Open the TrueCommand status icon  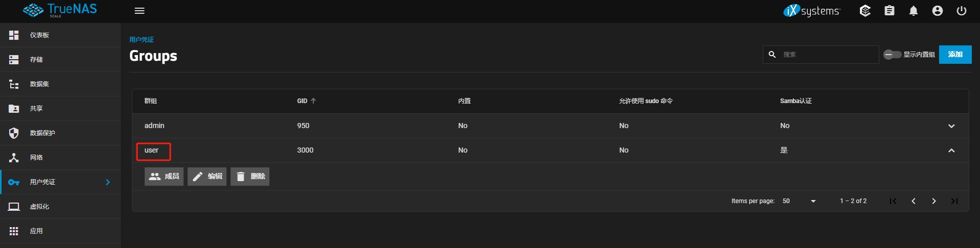pos(865,11)
